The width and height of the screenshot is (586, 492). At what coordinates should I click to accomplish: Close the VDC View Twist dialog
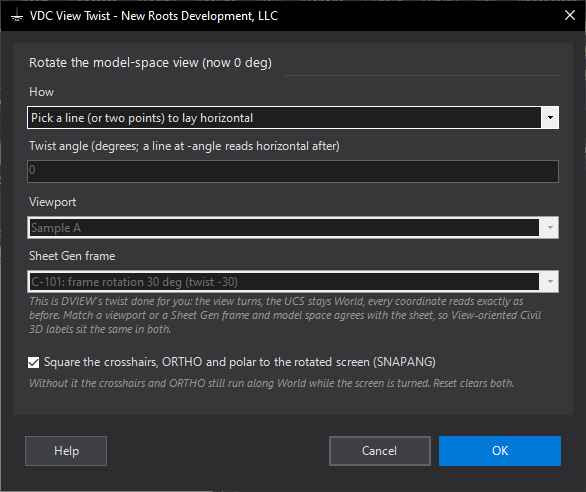click(570, 15)
